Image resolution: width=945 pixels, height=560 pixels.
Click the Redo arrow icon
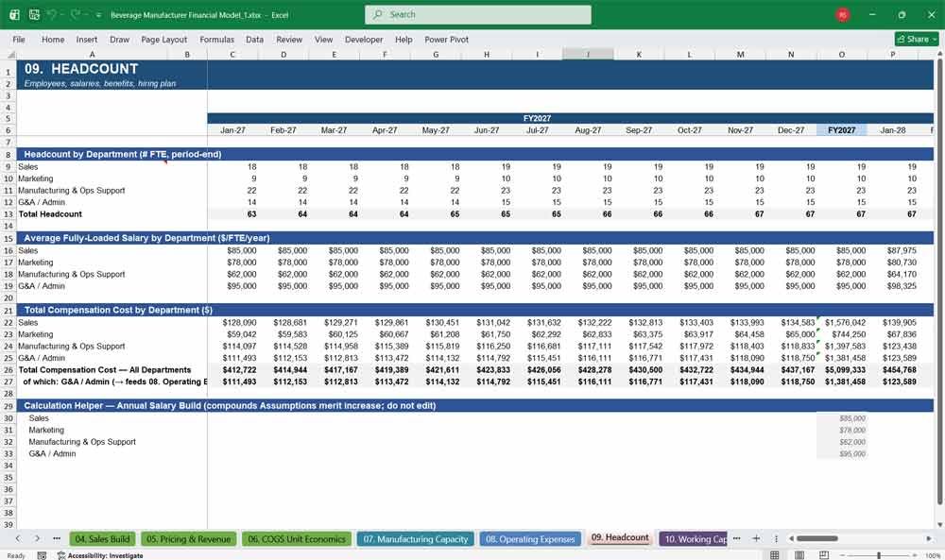pyautogui.click(x=75, y=14)
